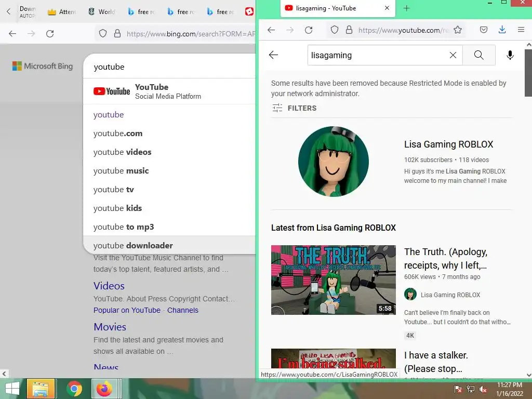Open a new tab with the plus button

click(x=406, y=8)
